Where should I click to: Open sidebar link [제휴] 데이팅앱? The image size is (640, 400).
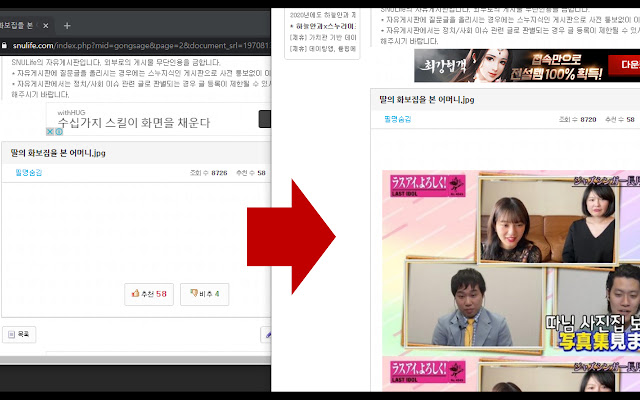323,49
